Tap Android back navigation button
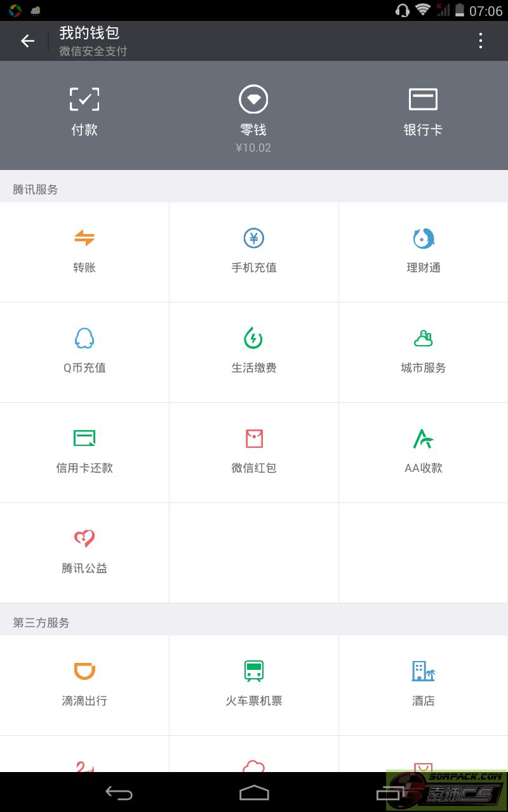This screenshot has height=812, width=508. [x=119, y=793]
